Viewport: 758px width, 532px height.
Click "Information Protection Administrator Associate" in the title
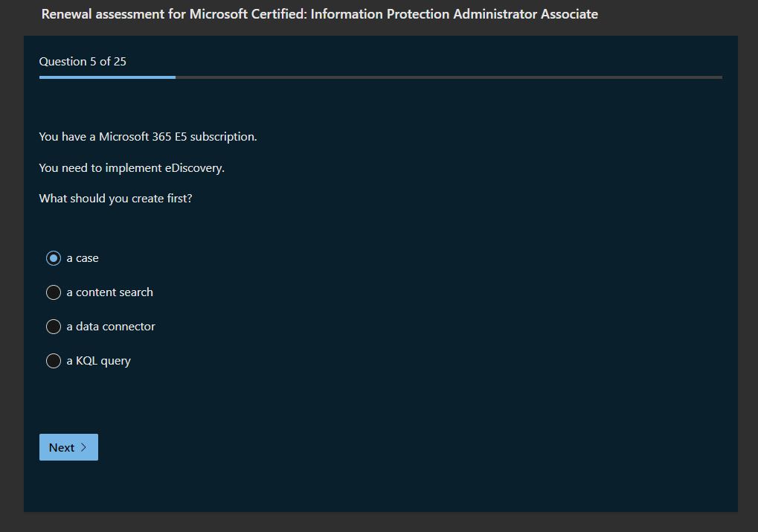(454, 14)
